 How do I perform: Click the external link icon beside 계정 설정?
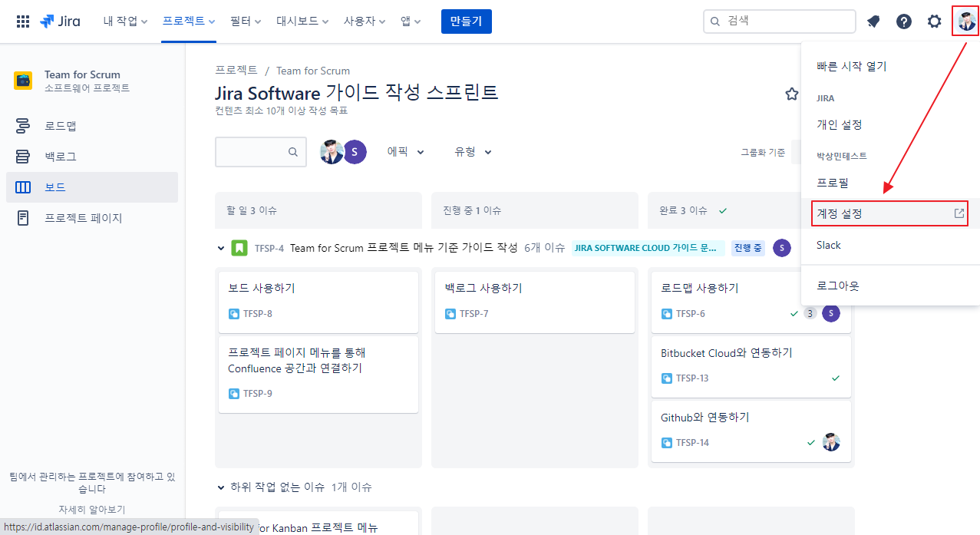click(959, 213)
